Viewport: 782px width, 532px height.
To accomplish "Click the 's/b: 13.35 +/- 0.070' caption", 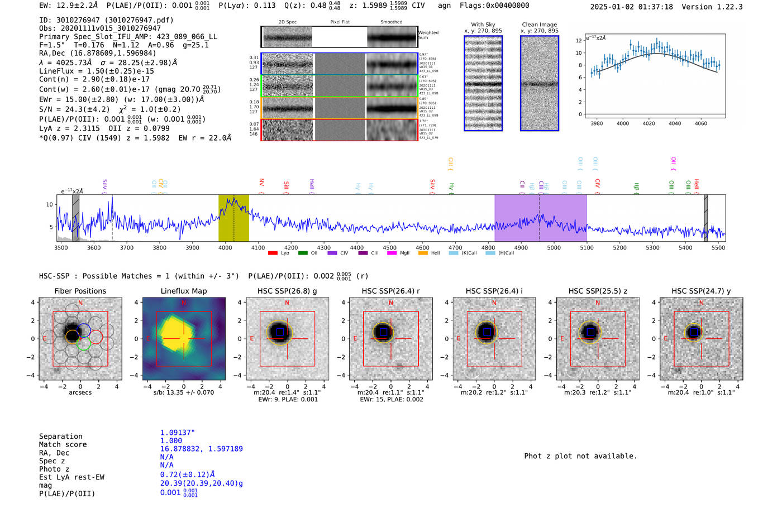I will 184,392.
